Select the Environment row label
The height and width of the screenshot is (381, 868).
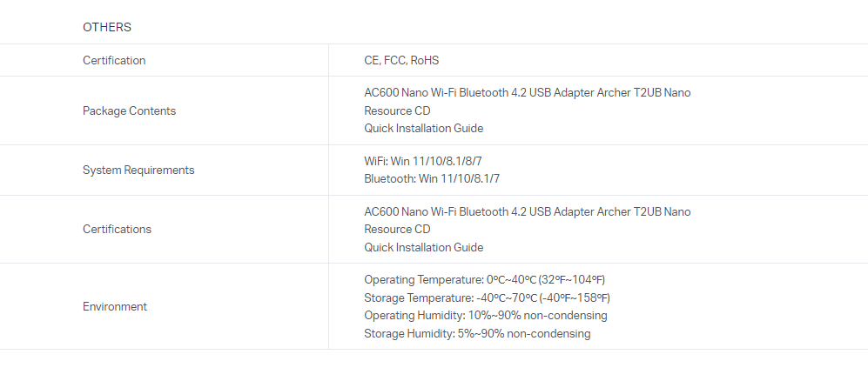[115, 306]
